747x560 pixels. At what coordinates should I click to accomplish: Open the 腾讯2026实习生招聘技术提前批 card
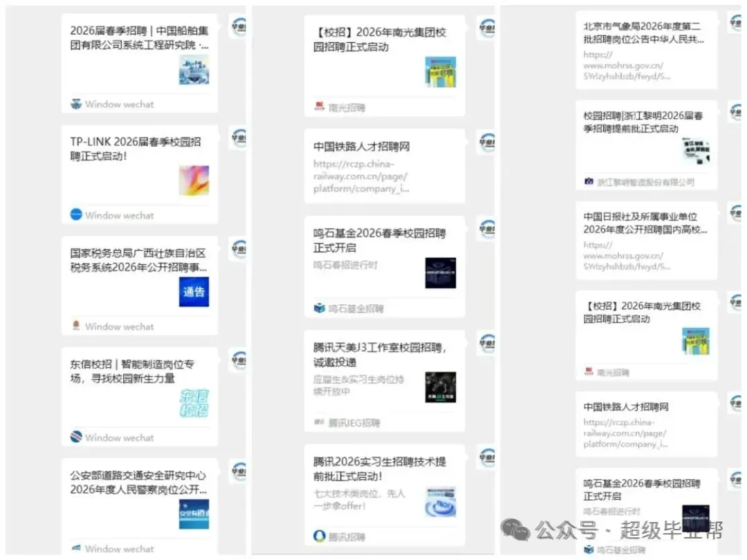(385, 495)
